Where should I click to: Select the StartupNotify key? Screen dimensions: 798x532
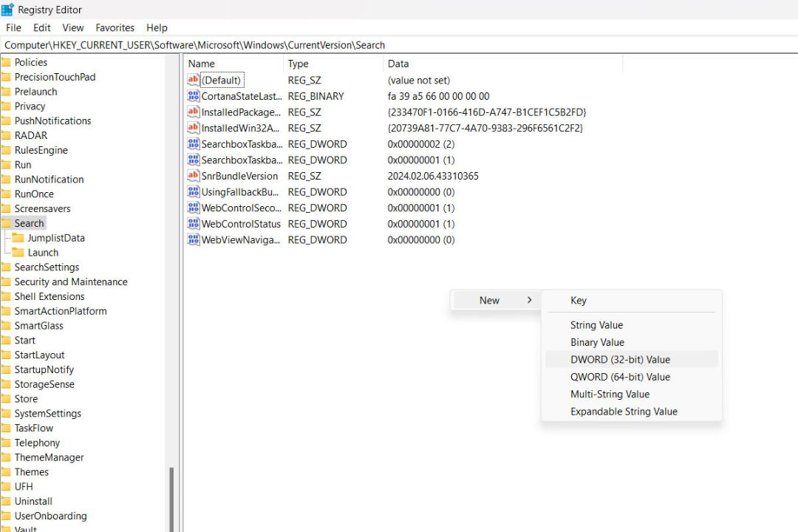tap(44, 369)
